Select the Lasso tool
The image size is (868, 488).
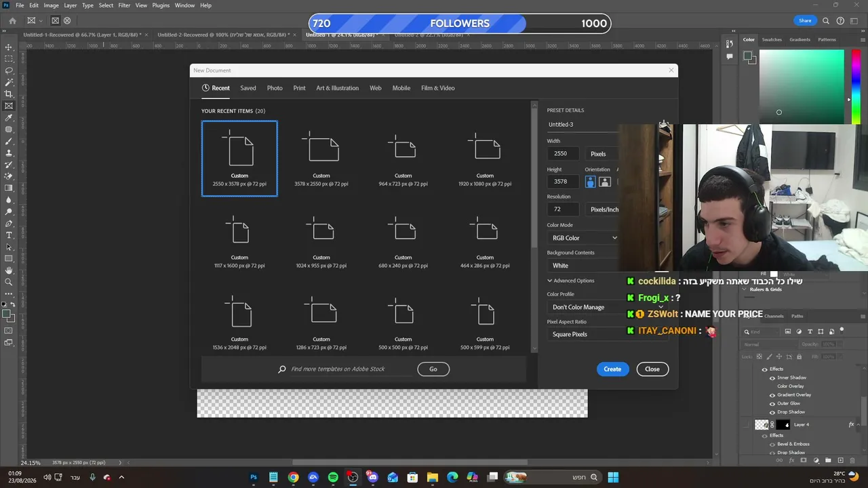pyautogui.click(x=9, y=70)
